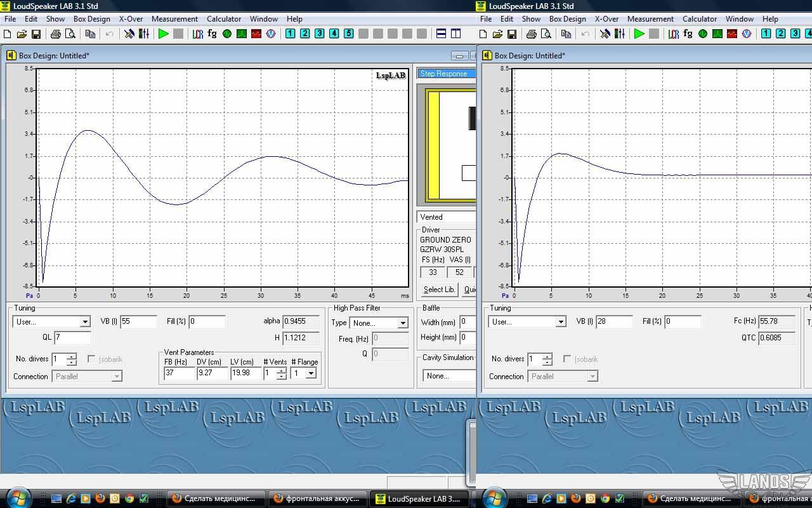Open Connection Parallel dropdown in left window
Viewport: 812px width, 508px height.
coord(117,377)
